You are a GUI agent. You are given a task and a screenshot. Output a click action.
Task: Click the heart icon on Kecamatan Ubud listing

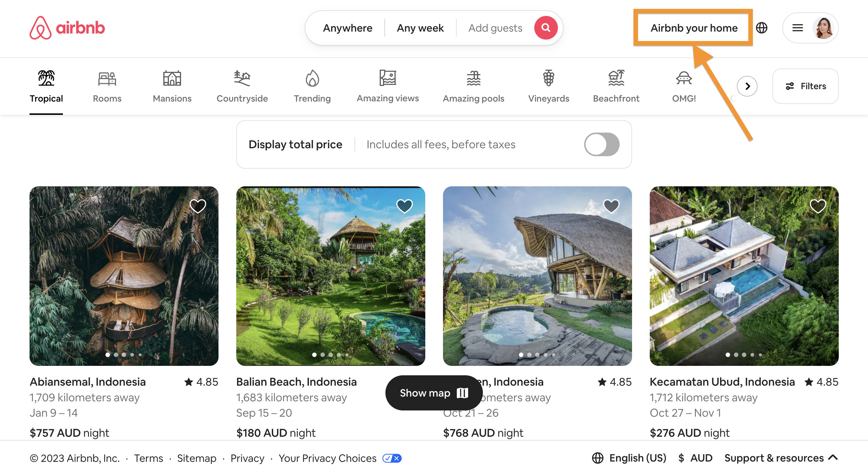(x=818, y=206)
